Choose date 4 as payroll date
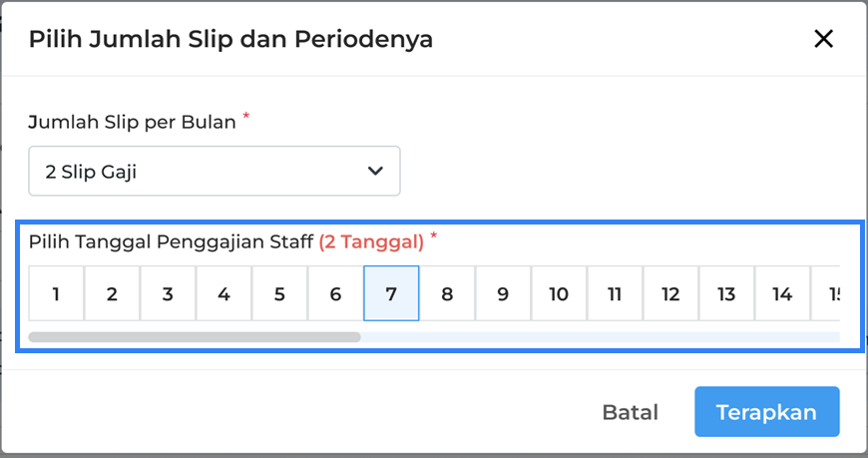This screenshot has width=868, height=458. pyautogui.click(x=223, y=293)
